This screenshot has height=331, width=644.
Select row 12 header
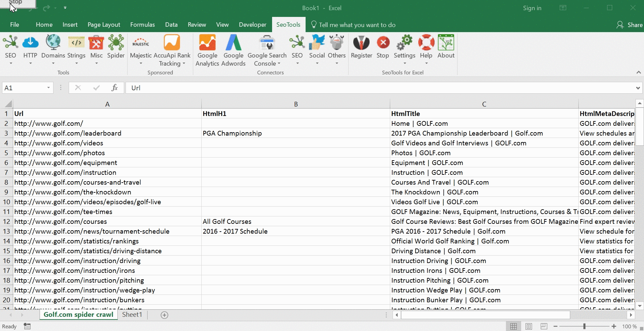[x=6, y=221]
